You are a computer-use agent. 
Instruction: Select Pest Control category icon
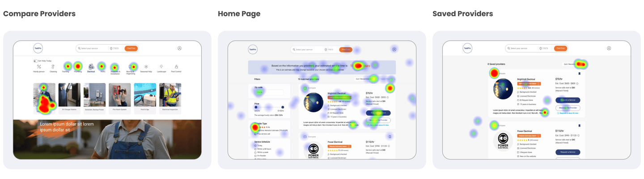[176, 67]
